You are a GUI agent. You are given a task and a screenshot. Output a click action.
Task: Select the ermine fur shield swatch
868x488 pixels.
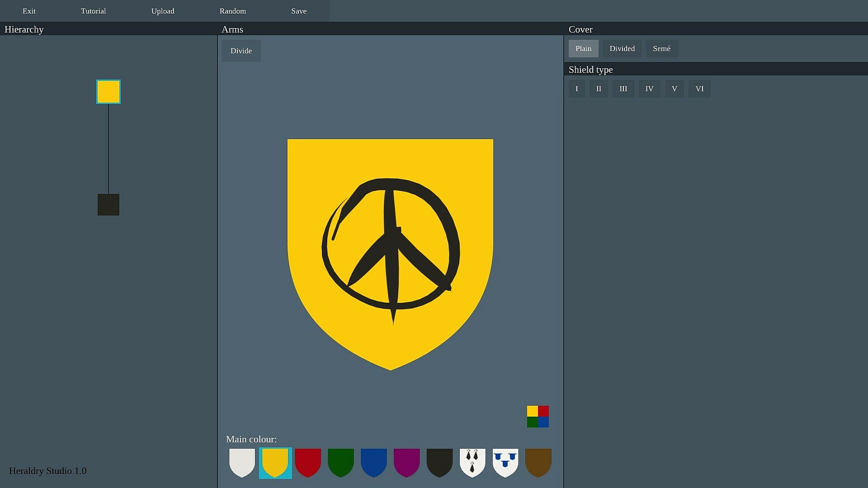tap(472, 462)
